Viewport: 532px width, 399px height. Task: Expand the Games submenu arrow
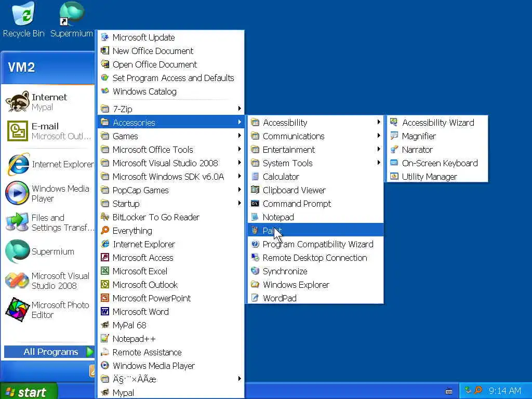click(240, 136)
